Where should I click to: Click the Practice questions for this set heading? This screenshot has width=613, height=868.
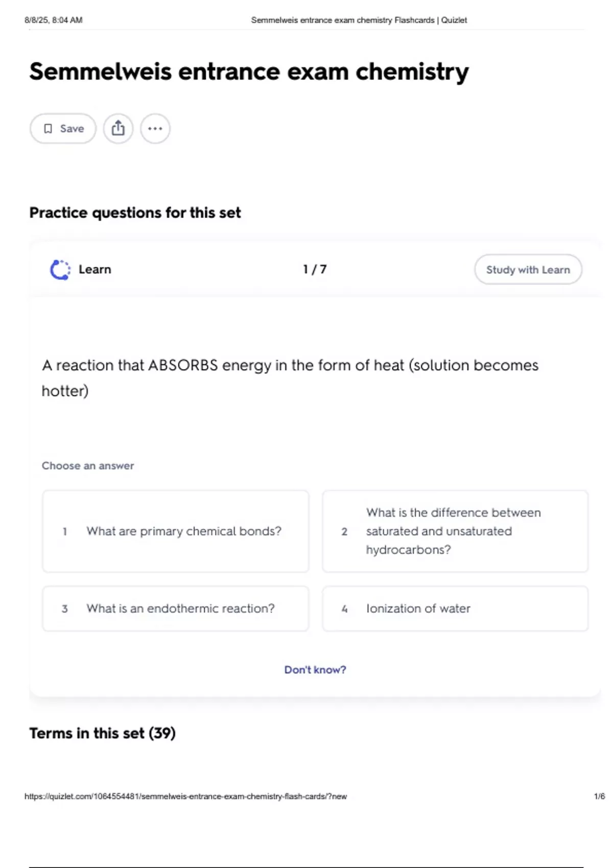point(135,212)
